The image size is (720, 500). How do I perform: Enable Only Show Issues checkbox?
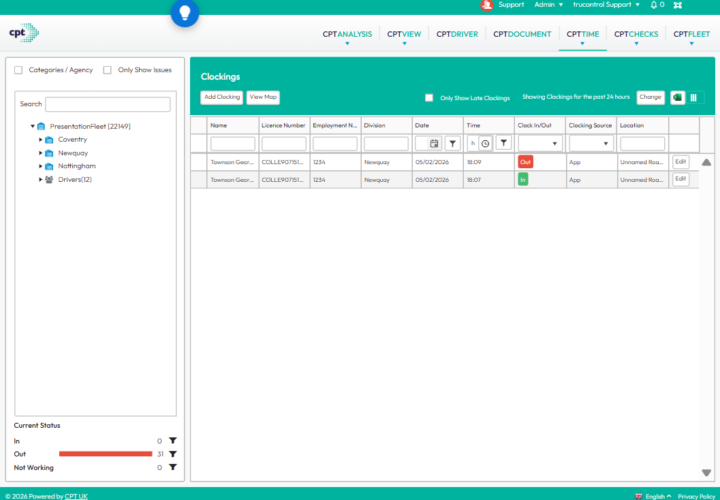click(x=107, y=70)
